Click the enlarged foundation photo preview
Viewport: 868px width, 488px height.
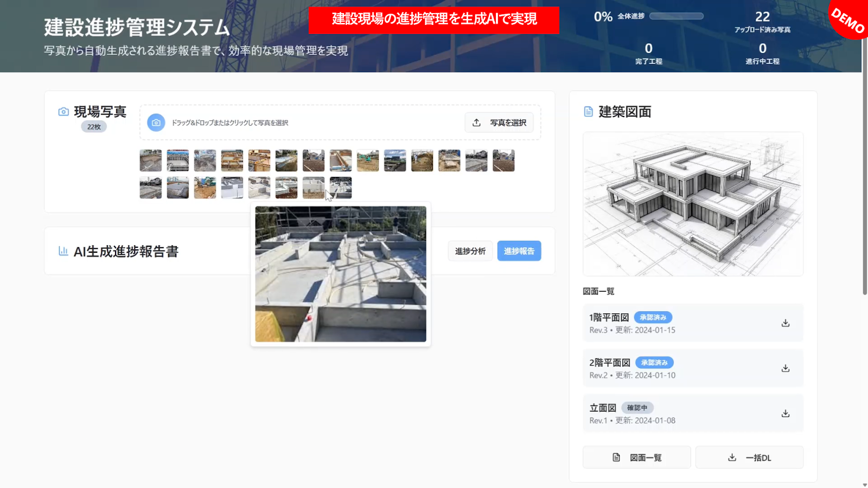tap(341, 274)
